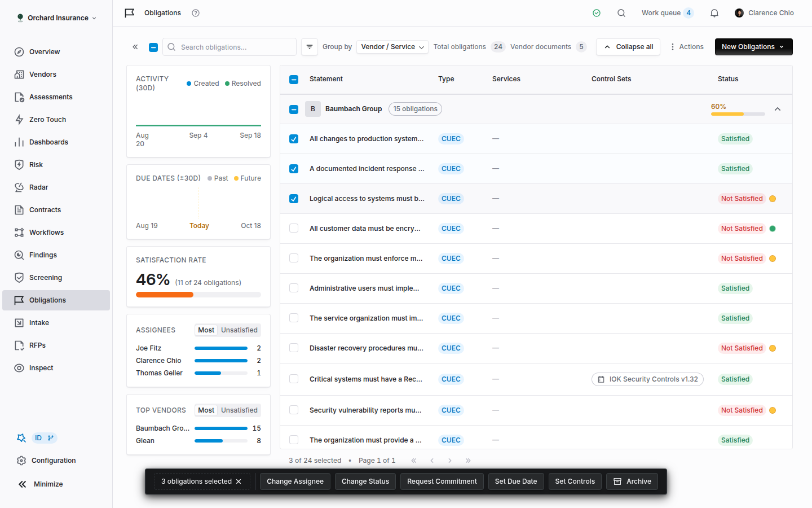Click Change Status button
812x508 pixels.
(x=365, y=481)
